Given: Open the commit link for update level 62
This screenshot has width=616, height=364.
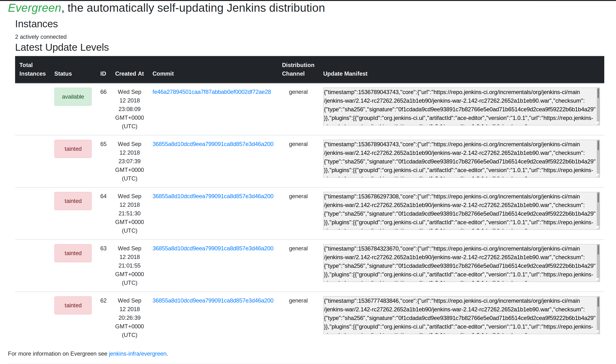Looking at the screenshot, I should click(213, 301).
